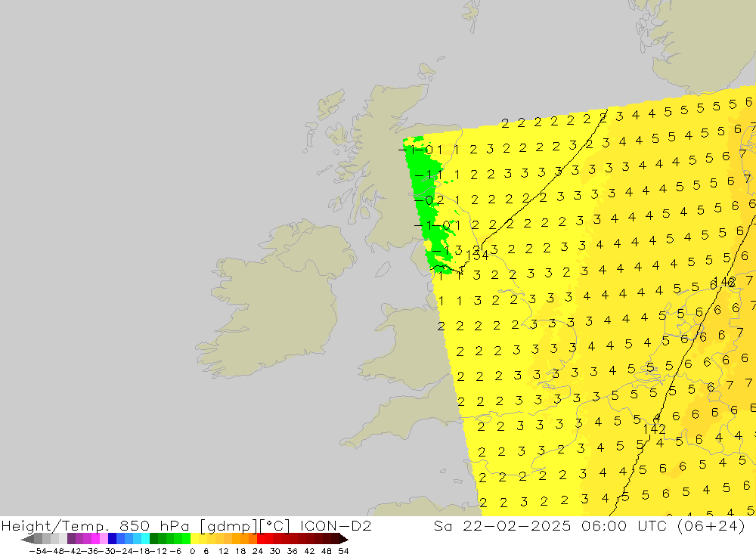756x554 pixels.
Task: Click the '12' legend value
Action: click(x=223, y=551)
